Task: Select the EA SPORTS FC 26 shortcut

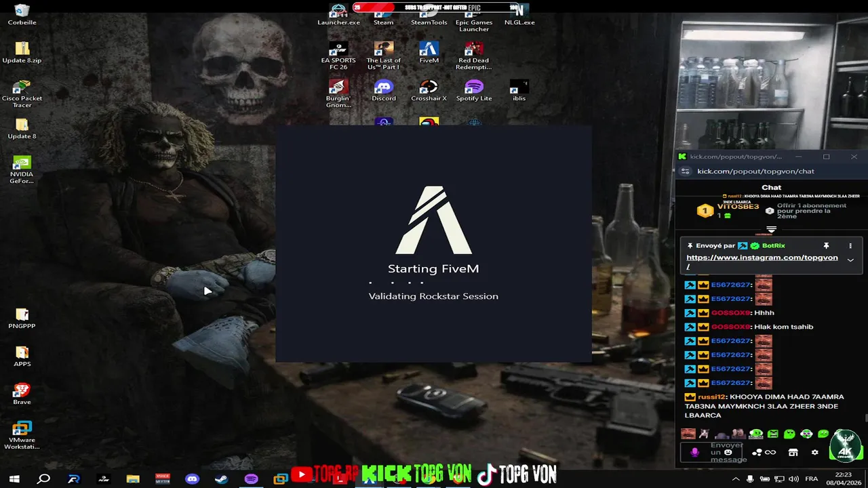Action: [338, 56]
